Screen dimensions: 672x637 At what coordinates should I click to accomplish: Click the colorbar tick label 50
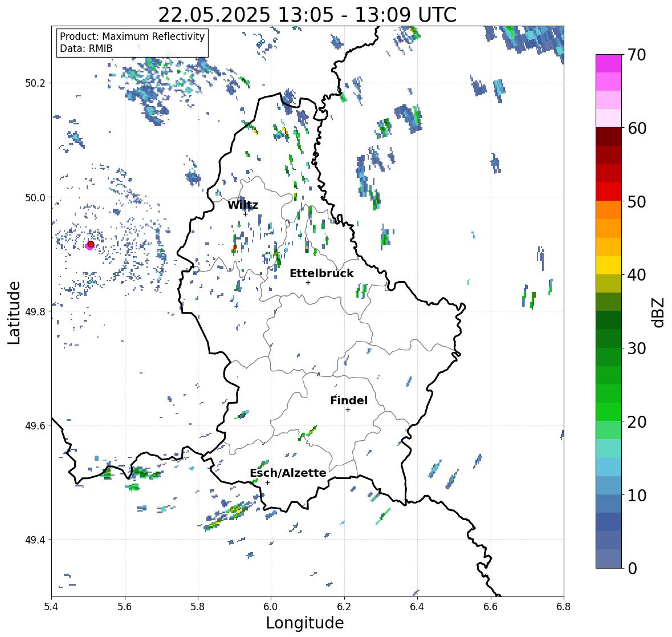click(x=637, y=202)
